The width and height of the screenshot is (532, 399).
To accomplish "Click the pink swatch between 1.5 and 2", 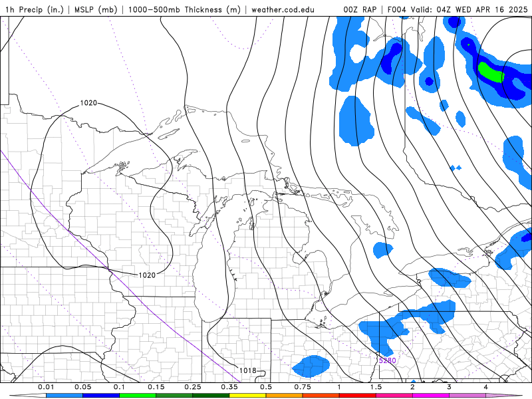I will pos(394,396).
